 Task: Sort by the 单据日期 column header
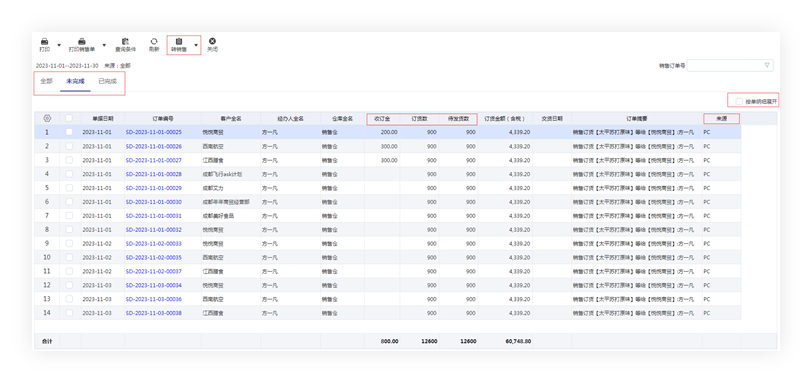103,119
